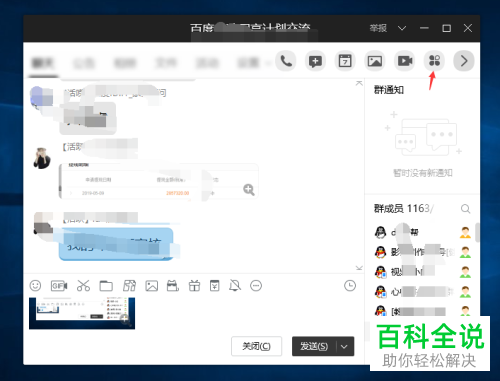Open the group calendar icon
The image size is (500, 381).
[x=345, y=61]
